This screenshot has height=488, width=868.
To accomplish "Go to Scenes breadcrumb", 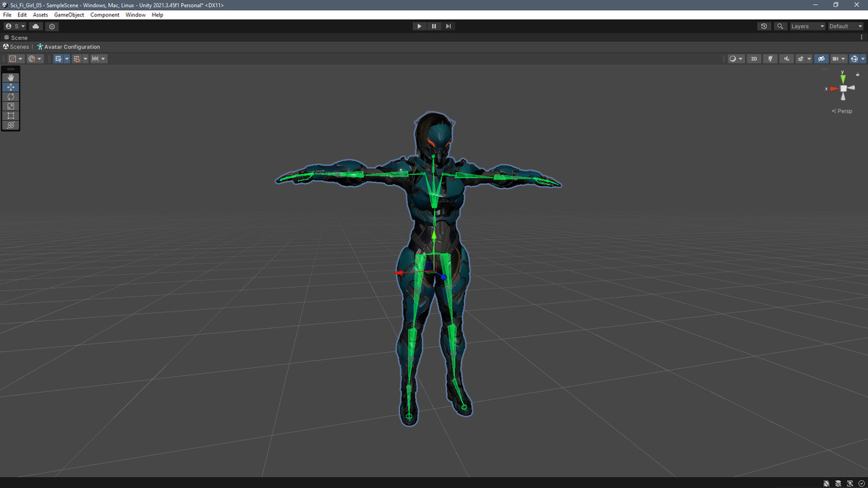I will (x=20, y=46).
